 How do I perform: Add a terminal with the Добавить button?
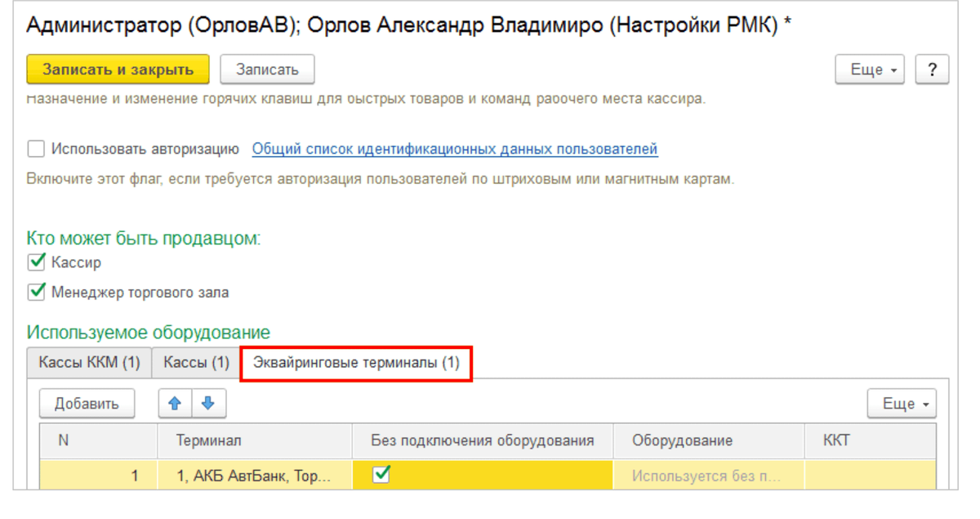coord(87,402)
